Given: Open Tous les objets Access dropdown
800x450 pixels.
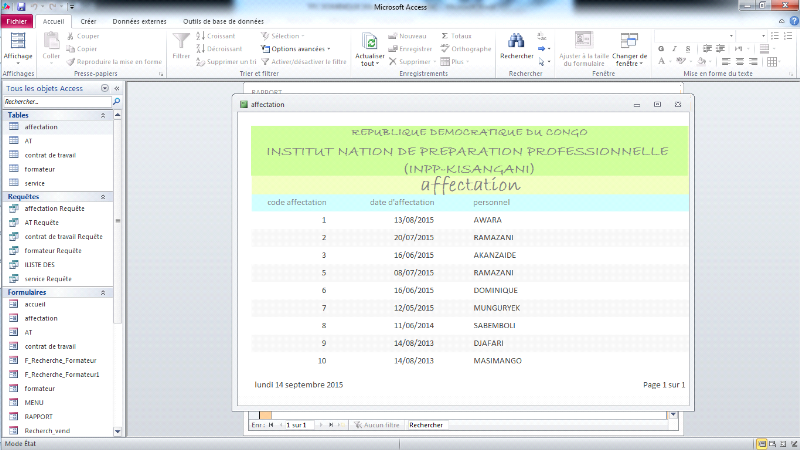Looking at the screenshot, I should pyautogui.click(x=105, y=88).
